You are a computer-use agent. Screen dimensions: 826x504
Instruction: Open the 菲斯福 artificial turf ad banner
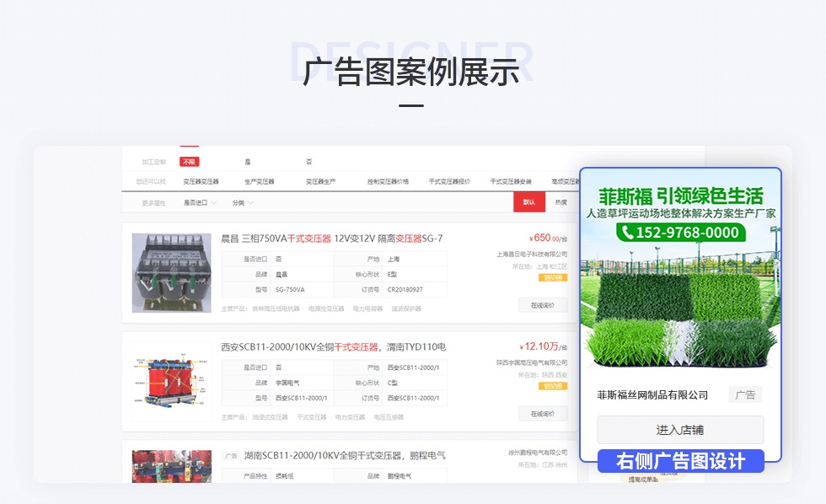click(x=680, y=269)
